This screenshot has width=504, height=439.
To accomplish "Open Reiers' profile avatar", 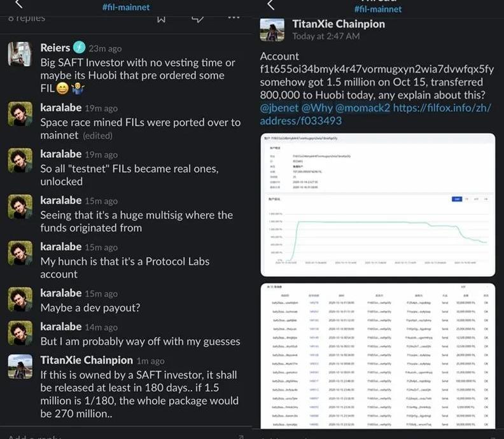I will pyautogui.click(x=20, y=55).
